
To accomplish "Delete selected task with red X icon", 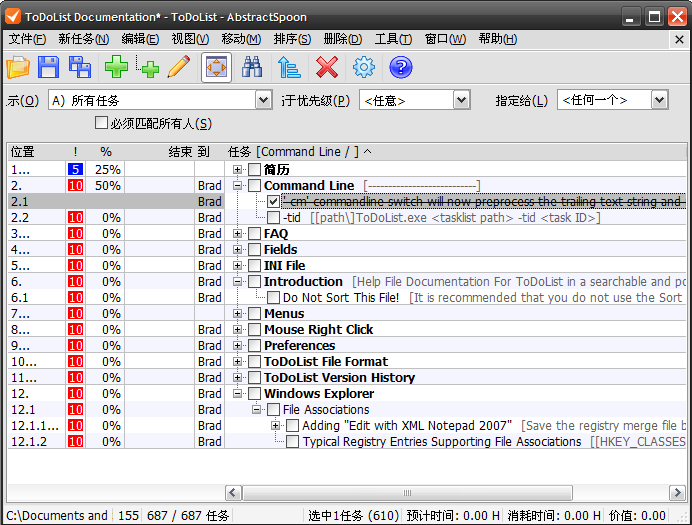I will pyautogui.click(x=327, y=68).
